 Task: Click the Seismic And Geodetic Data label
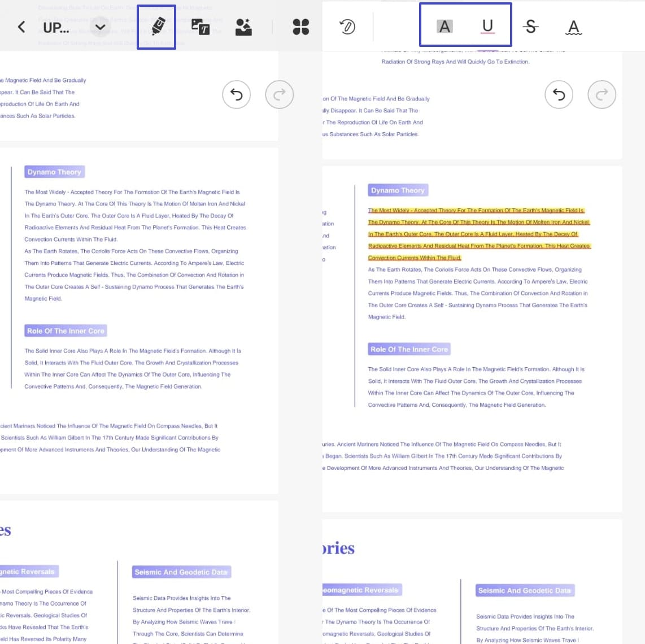tap(181, 572)
